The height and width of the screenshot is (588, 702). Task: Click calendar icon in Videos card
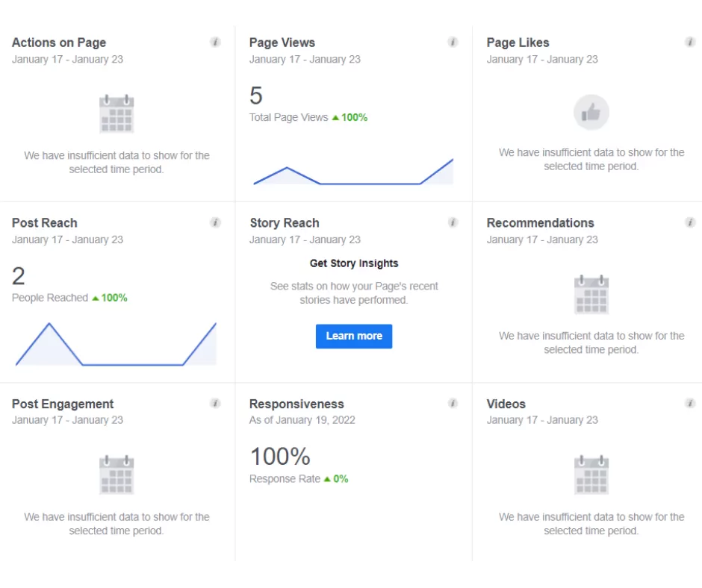coord(591,475)
